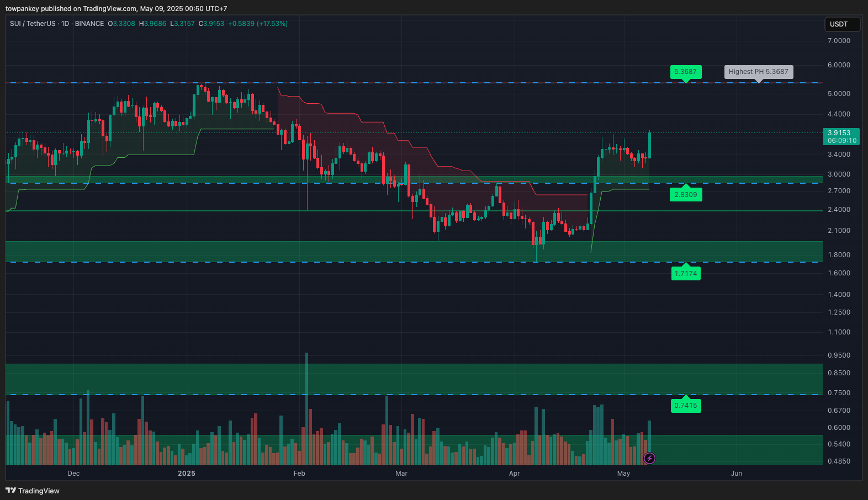Screen dimensions: 868x500
Task: Click the Dec label on time axis
Action: click(73, 474)
